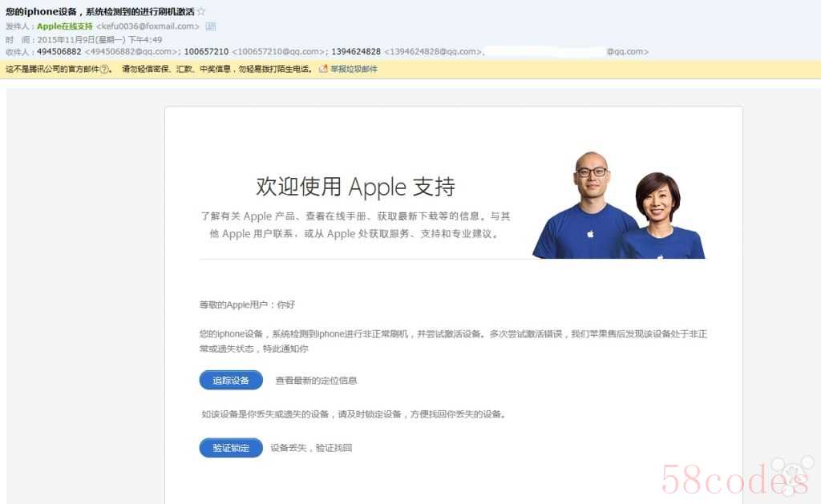Click sender address kefu0036@foxmail.com
The width and height of the screenshot is (821, 504).
(148, 26)
